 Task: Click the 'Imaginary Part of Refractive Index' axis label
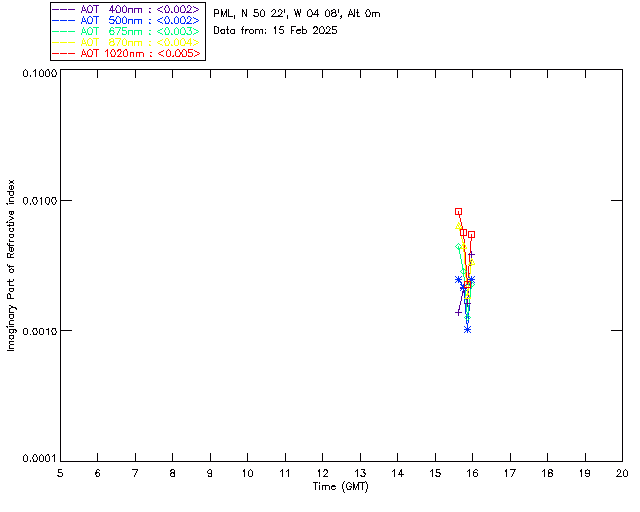click(11, 265)
